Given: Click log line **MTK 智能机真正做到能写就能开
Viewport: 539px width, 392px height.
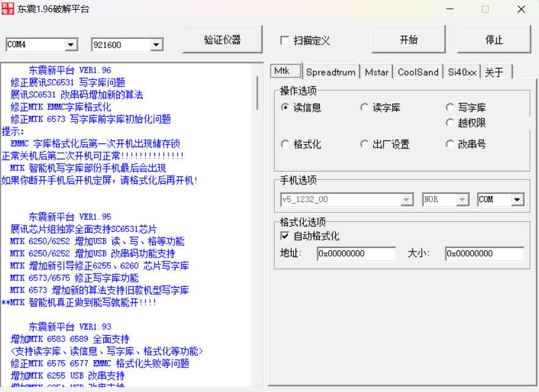Looking at the screenshot, I should pyautogui.click(x=79, y=303).
